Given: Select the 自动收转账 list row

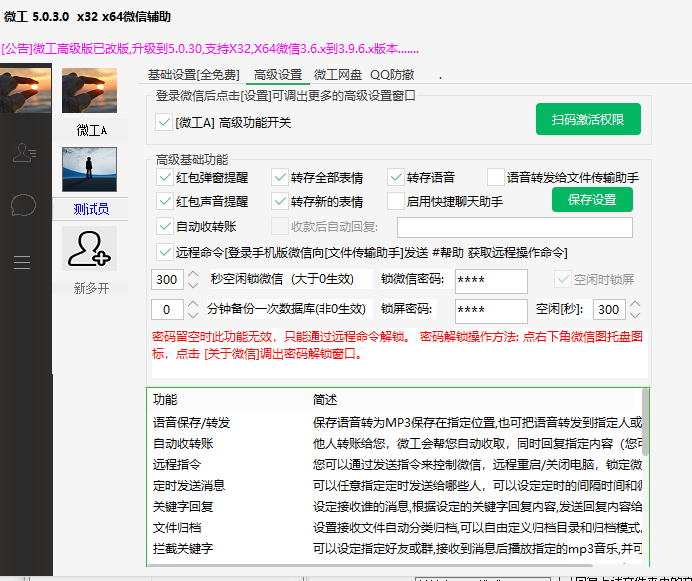Looking at the screenshot, I should (x=395, y=443).
